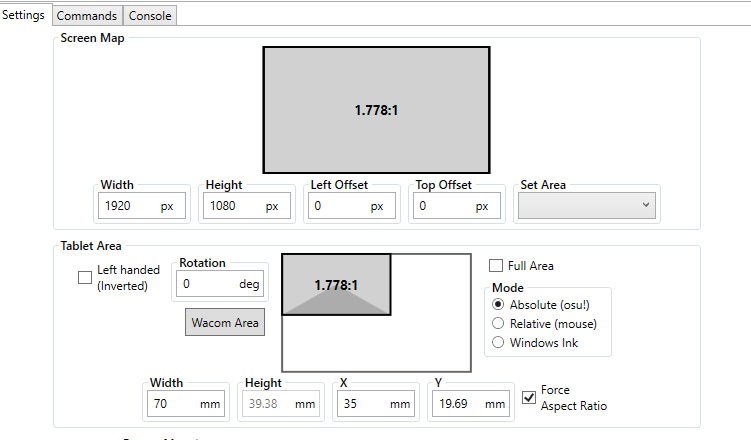The image size is (751, 440).
Task: Edit the Left Offset field
Action: coord(352,206)
